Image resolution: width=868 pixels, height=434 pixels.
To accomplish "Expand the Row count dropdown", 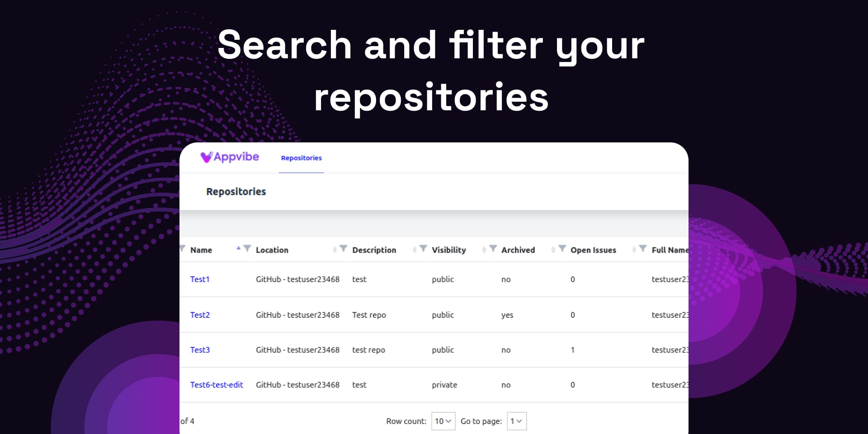I will coord(443,421).
